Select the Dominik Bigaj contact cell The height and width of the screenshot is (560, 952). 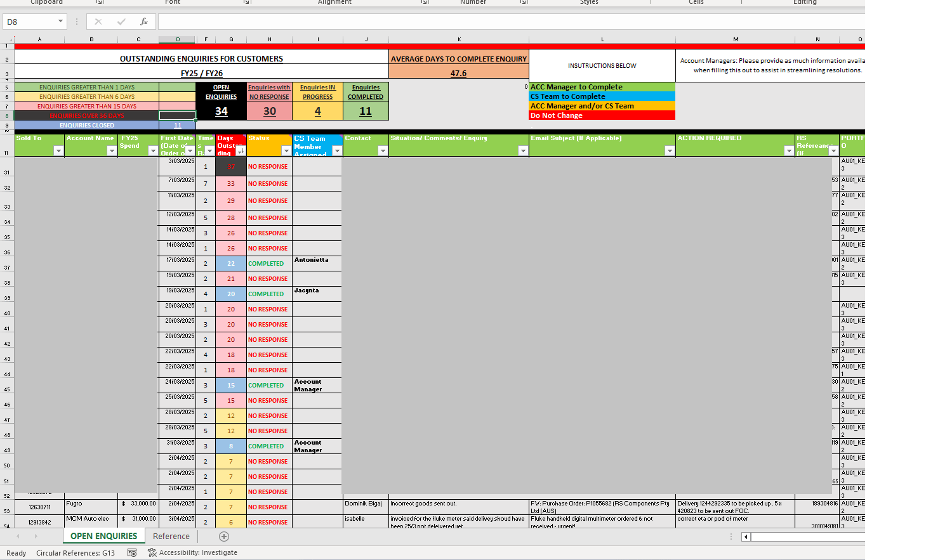tap(366, 507)
